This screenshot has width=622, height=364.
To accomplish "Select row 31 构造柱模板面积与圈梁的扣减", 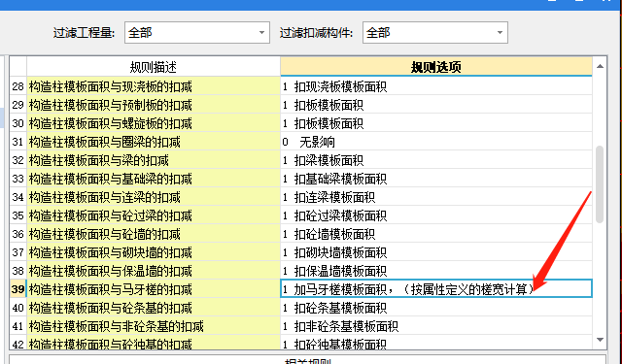I will (154, 142).
